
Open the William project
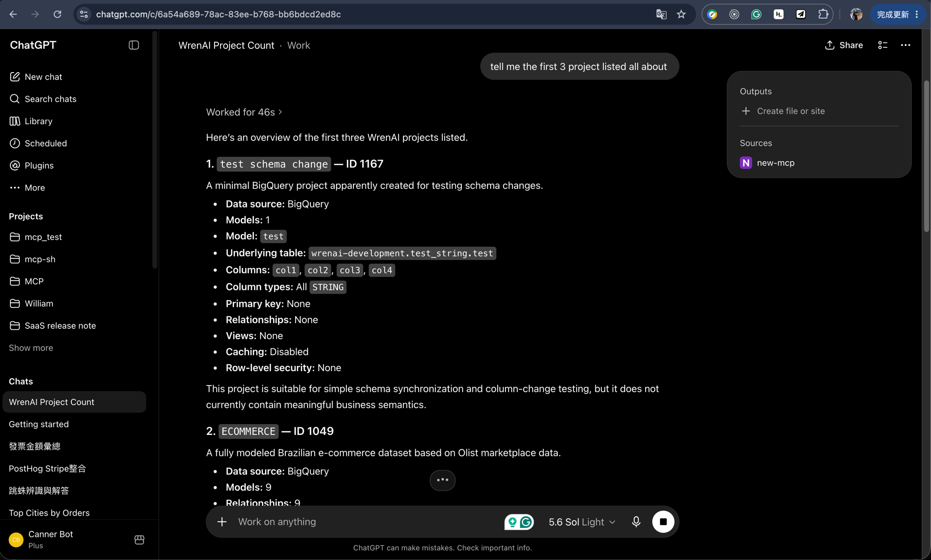click(31, 303)
